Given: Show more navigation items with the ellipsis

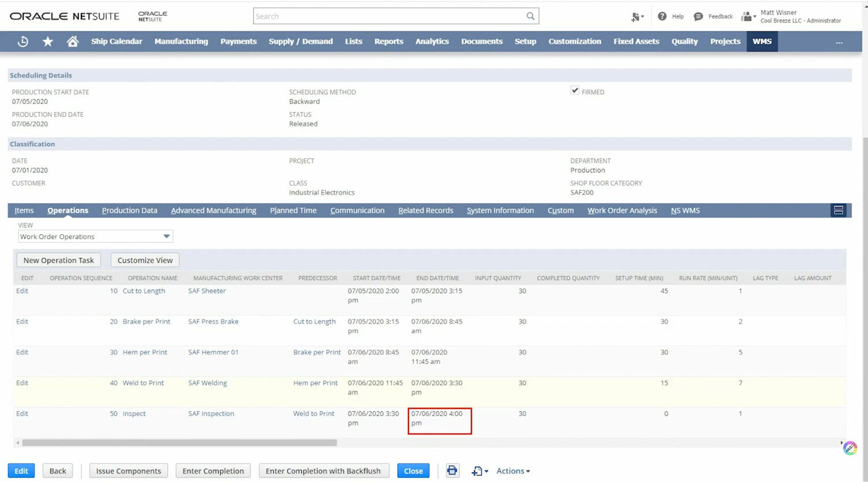Looking at the screenshot, I should tap(839, 42).
